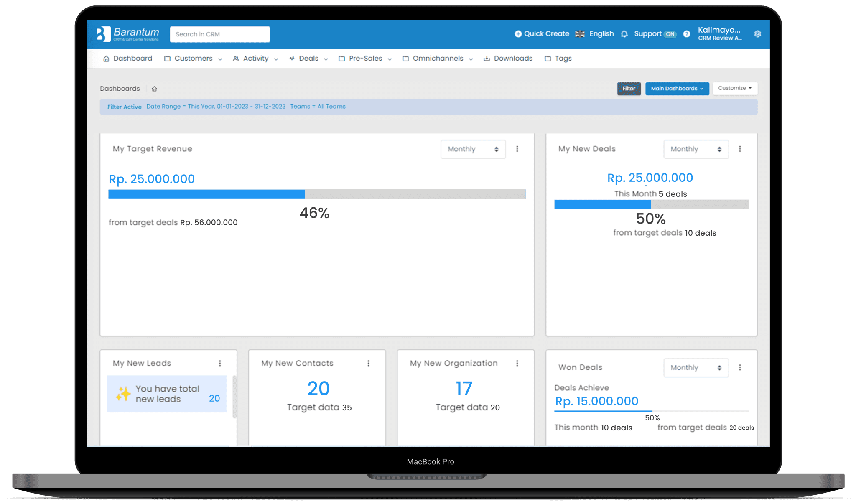Click inside the Search in CRM field
This screenshot has width=856, height=504.
pyautogui.click(x=219, y=34)
